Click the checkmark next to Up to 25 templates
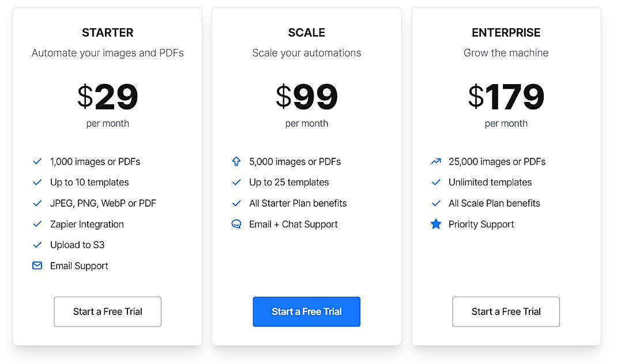Image resolution: width=617 pixels, height=364 pixels. point(236,182)
